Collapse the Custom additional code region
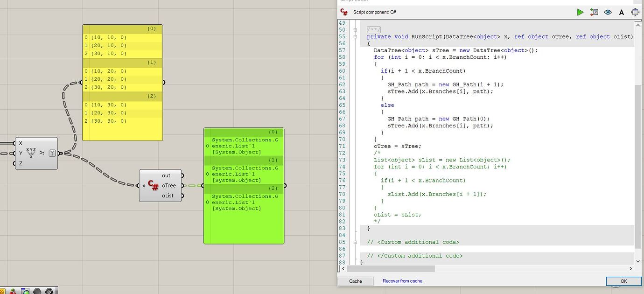The height and width of the screenshot is (294, 644). 356,242
